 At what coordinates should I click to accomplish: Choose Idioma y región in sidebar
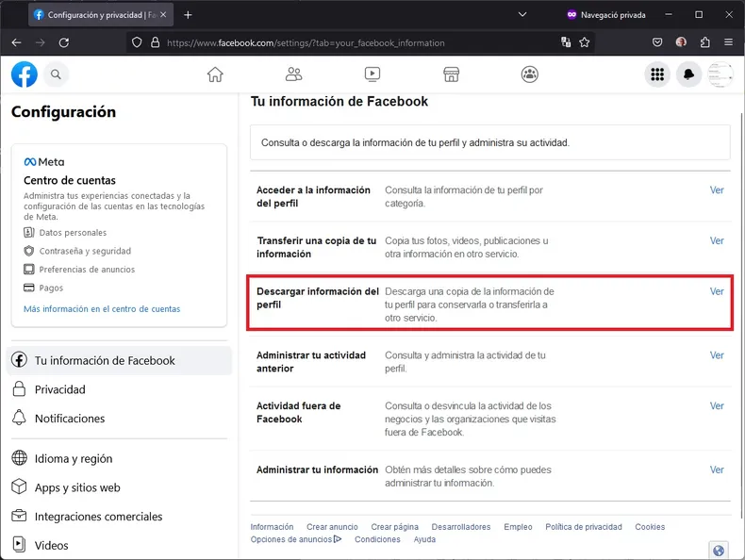click(x=73, y=459)
